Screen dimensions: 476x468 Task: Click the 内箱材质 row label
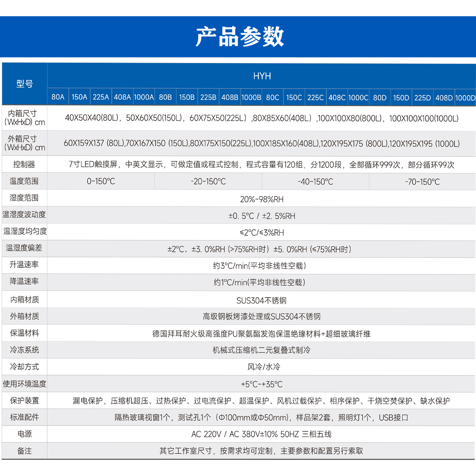(x=25, y=300)
